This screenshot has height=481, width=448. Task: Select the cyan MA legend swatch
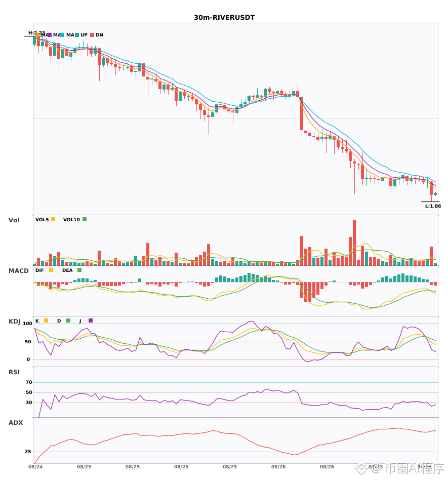(x=62, y=35)
